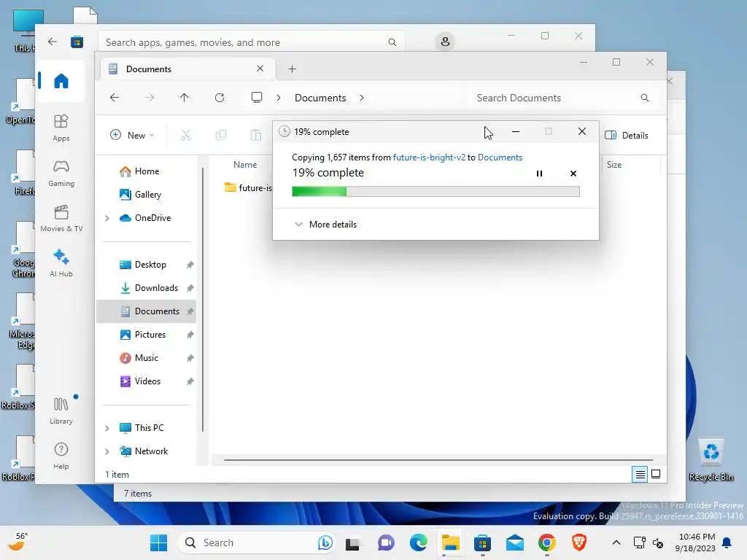Open Google Chrome from taskbar
The image size is (747, 560).
[547, 542]
